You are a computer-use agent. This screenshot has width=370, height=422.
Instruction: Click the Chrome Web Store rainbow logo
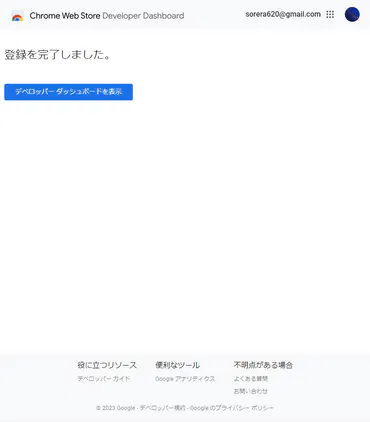[17, 16]
